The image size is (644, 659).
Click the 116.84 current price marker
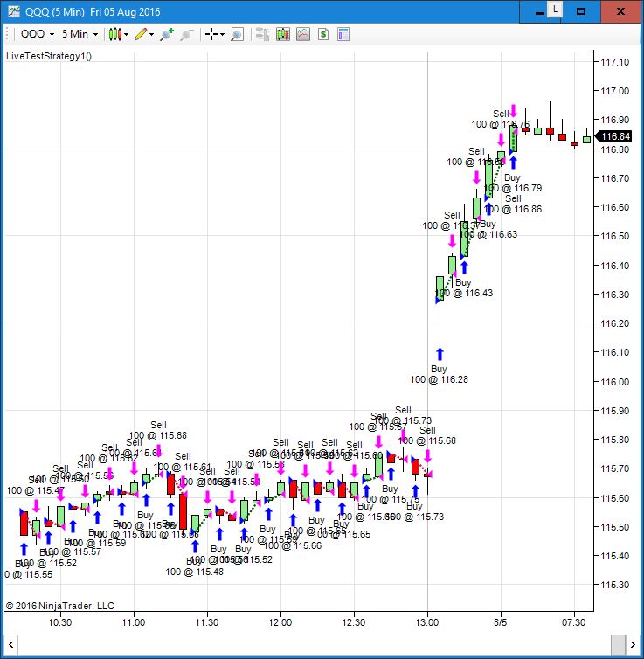(x=613, y=136)
